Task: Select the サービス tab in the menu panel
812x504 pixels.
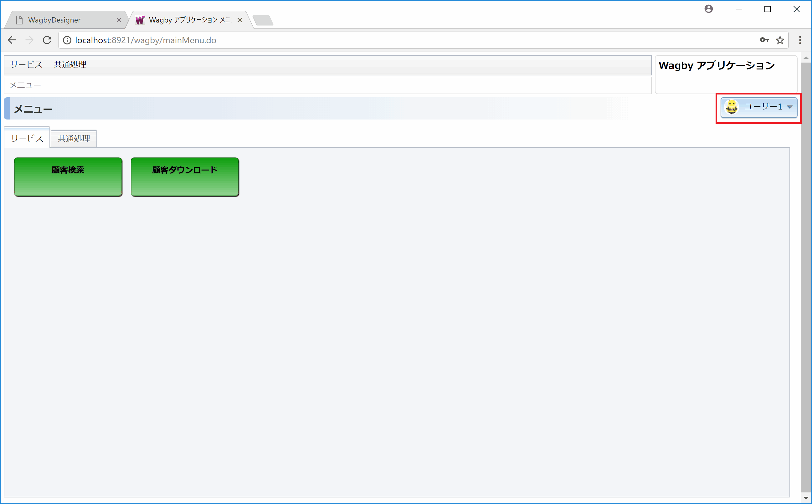Action: 27,138
